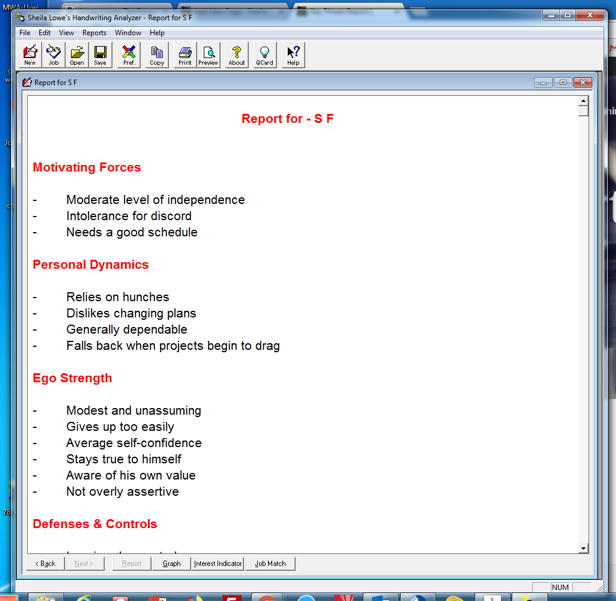This screenshot has height=601, width=616.
Task: Minimize the Handwriting Analyzer main window
Action: tap(552, 15)
